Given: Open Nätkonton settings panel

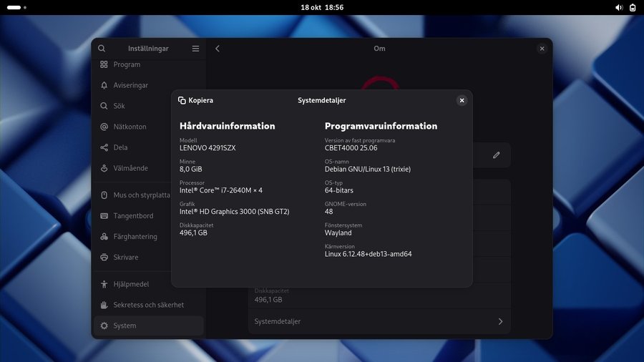Looking at the screenshot, I should (130, 127).
